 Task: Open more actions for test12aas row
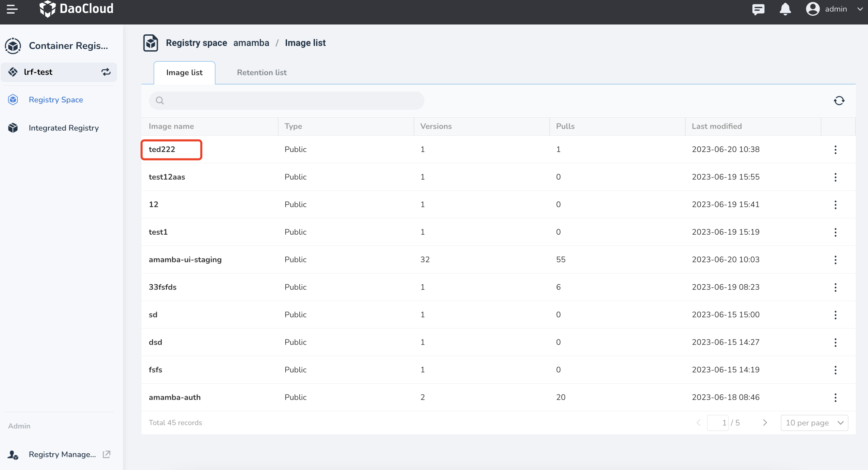[x=835, y=177]
